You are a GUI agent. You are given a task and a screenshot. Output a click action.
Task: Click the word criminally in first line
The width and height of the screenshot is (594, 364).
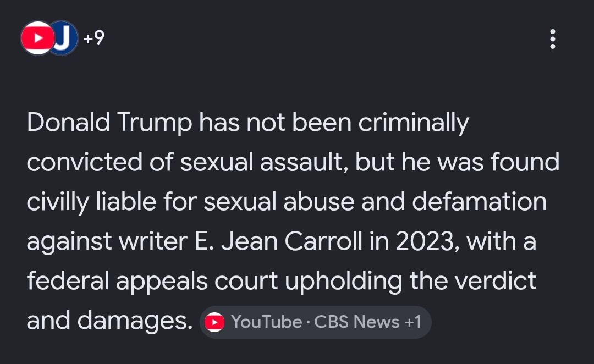coord(414,123)
